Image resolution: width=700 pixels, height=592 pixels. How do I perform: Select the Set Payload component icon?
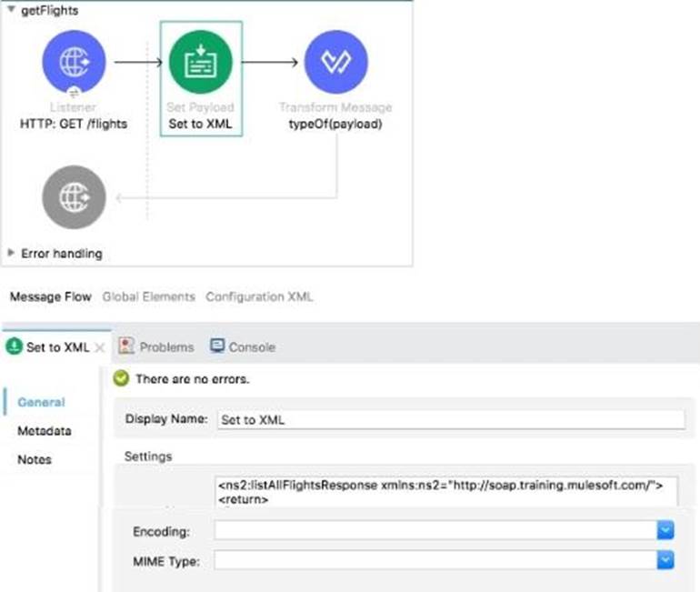pyautogui.click(x=200, y=62)
